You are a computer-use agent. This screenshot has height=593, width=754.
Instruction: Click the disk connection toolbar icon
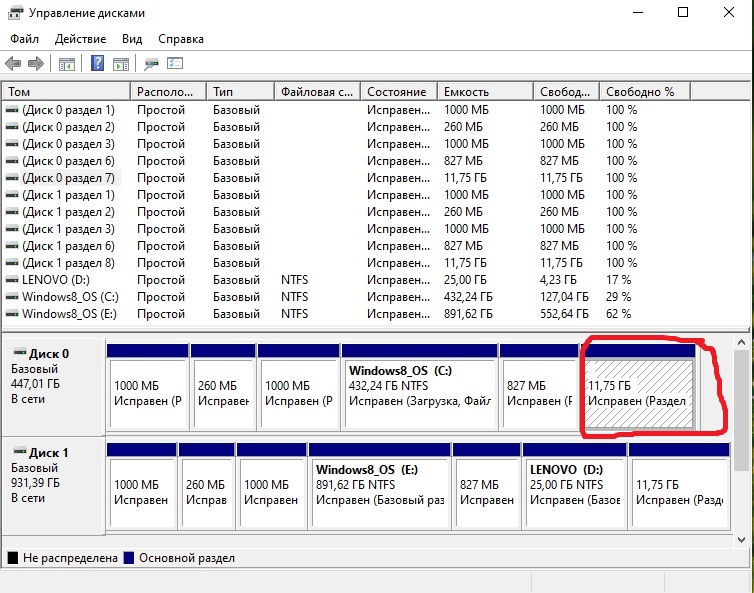[152, 64]
